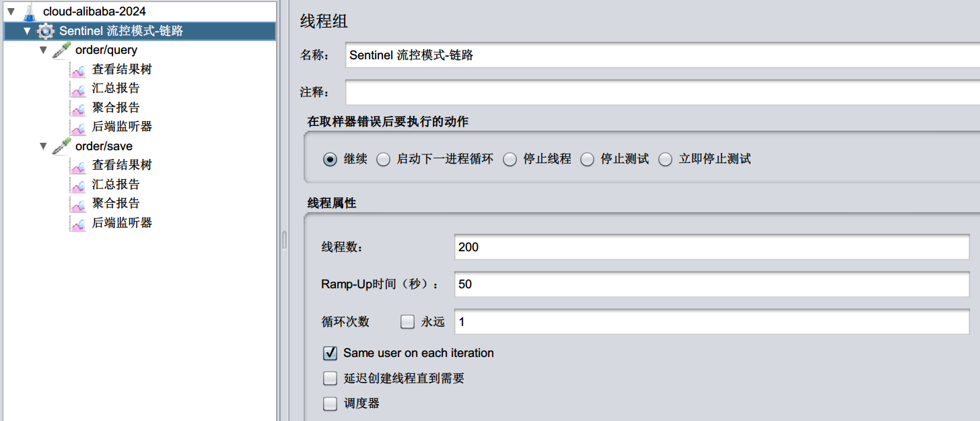
Task: Choose the 停止线程 radio option
Action: [x=510, y=160]
